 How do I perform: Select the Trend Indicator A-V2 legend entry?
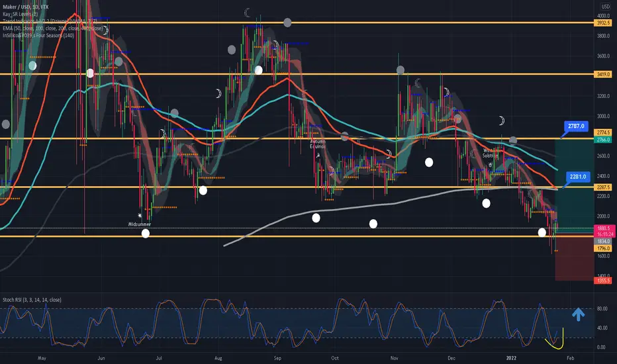click(x=50, y=21)
